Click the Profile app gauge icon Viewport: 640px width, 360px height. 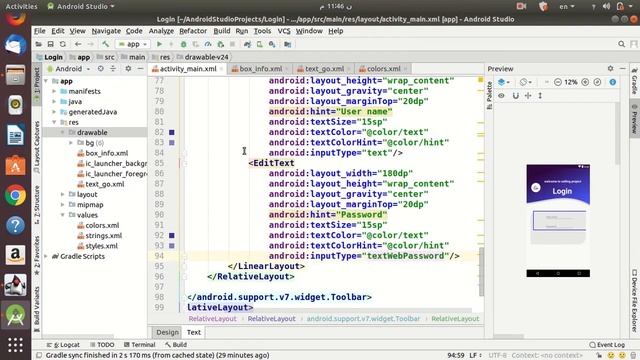tap(208, 44)
